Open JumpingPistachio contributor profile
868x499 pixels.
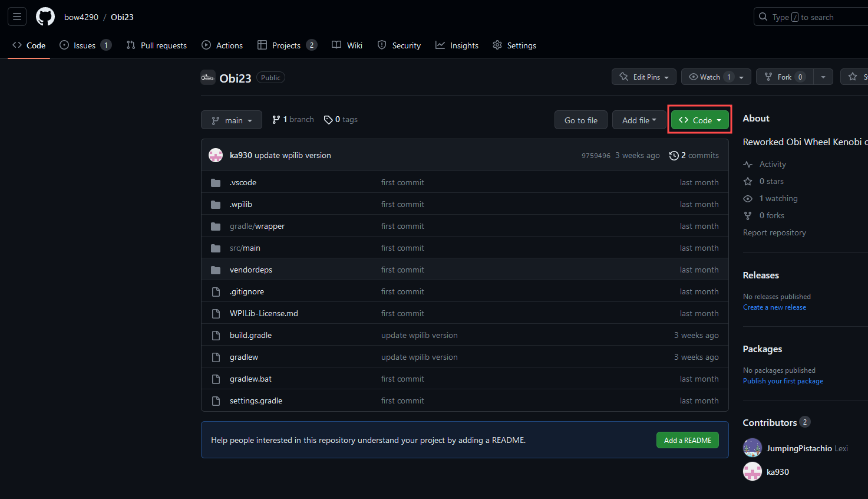(x=799, y=448)
